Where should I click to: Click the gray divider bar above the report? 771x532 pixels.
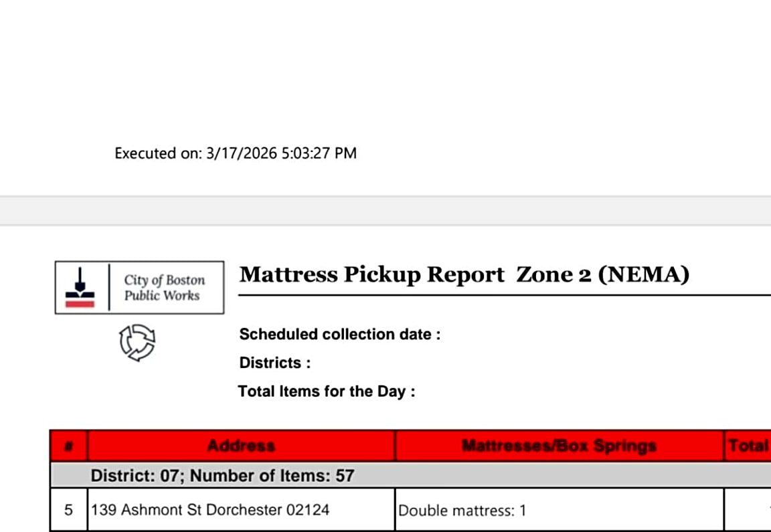[385, 211]
